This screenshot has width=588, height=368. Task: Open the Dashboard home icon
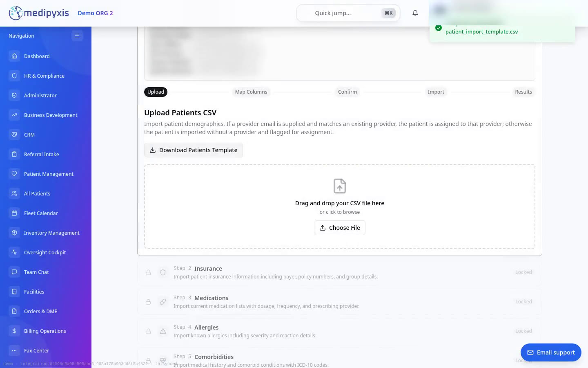14,56
